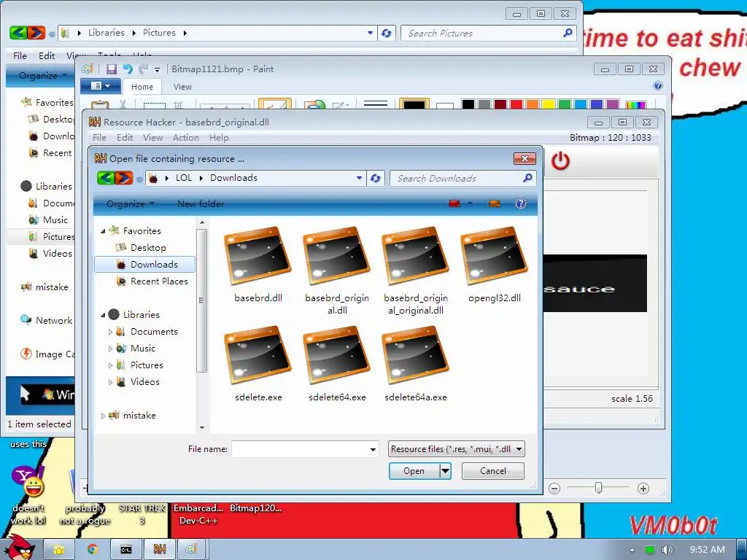The width and height of the screenshot is (747, 560).
Task: Zoom out with the minus icon in Paint
Action: pos(554,489)
